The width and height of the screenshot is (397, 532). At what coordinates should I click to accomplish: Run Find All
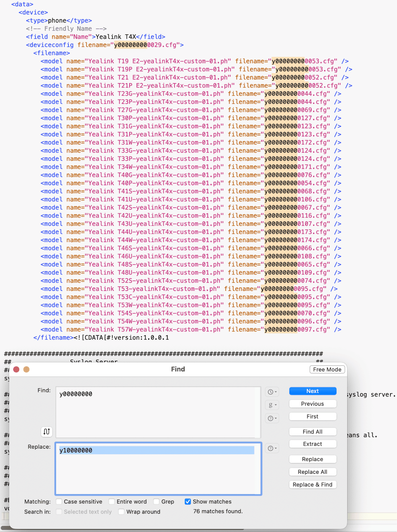tap(313, 432)
